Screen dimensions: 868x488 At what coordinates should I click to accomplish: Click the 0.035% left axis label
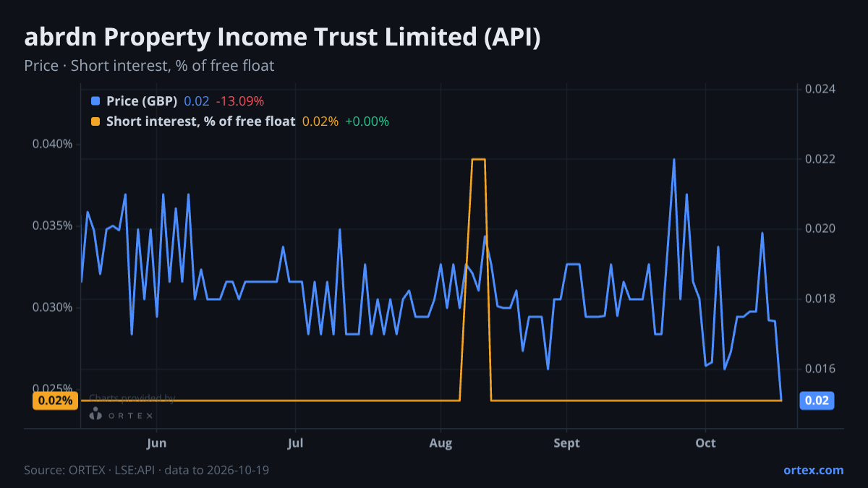pyautogui.click(x=53, y=226)
